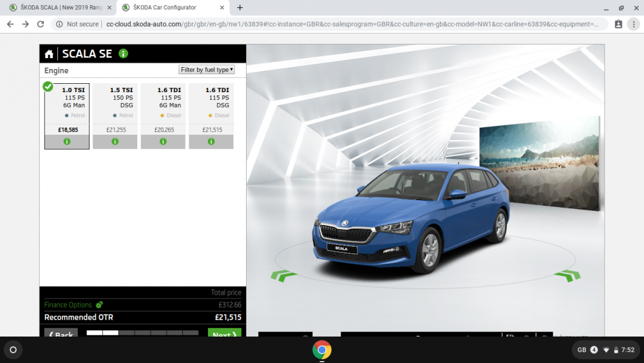Close ŠKODA Car Configurator tab

(x=222, y=7)
